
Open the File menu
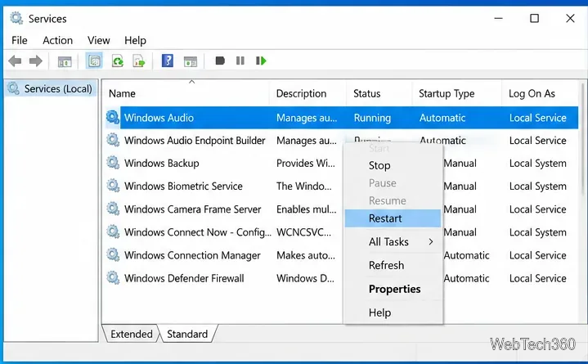coord(20,40)
